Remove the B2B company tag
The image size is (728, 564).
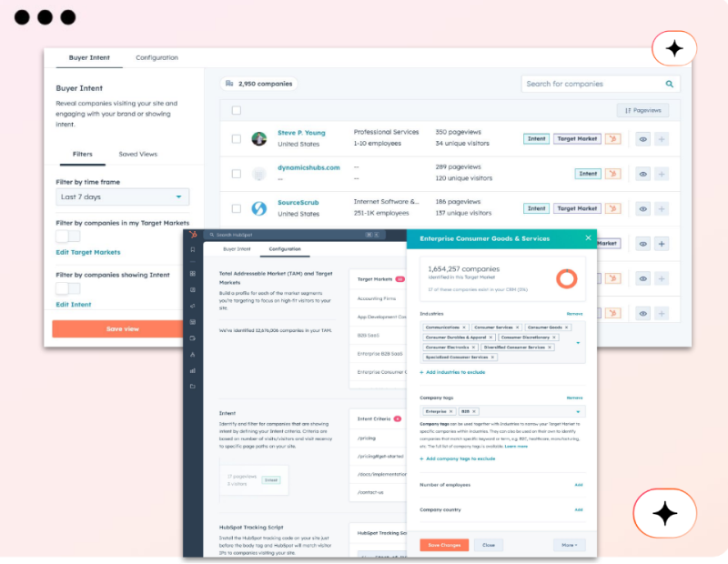tap(473, 411)
